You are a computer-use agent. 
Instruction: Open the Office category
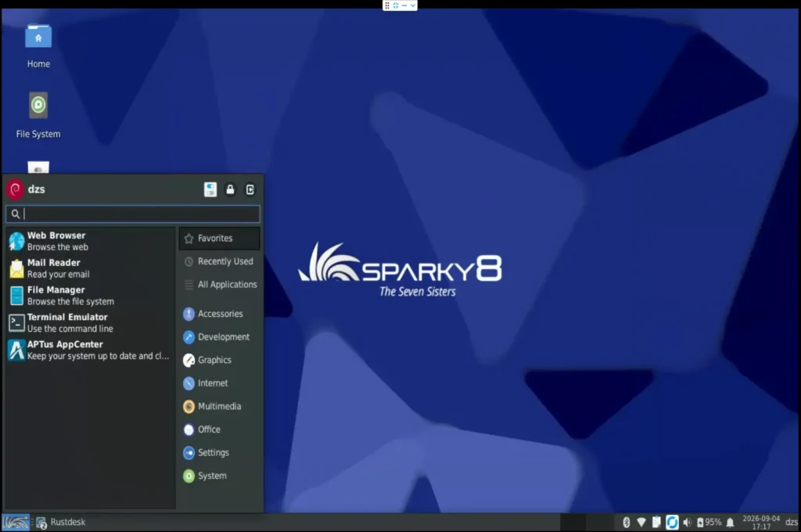pyautogui.click(x=220, y=430)
